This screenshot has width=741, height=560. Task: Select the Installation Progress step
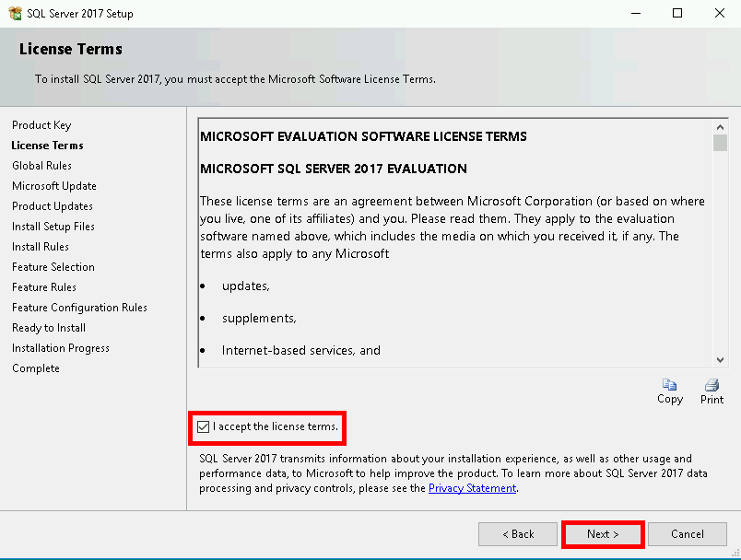[x=61, y=348]
